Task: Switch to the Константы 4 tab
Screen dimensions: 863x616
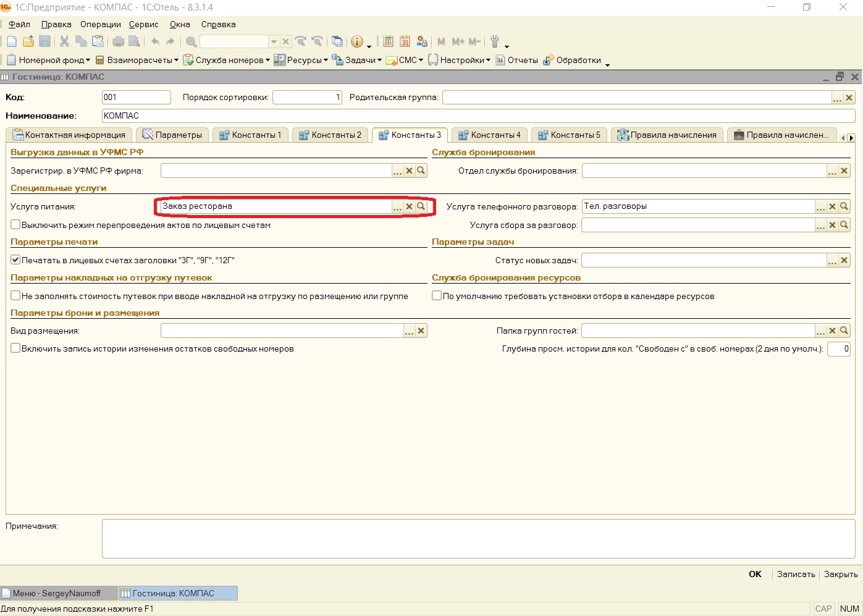Action: pos(489,135)
